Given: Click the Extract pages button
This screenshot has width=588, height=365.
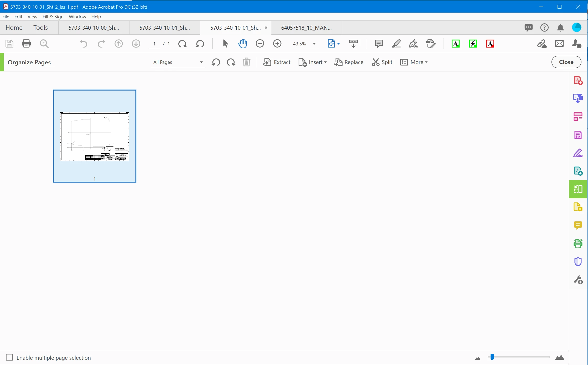Looking at the screenshot, I should coord(277,62).
